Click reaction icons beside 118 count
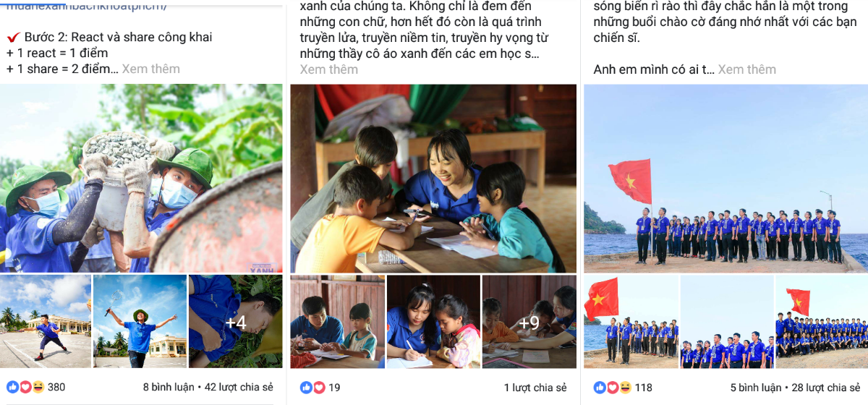 612,388
